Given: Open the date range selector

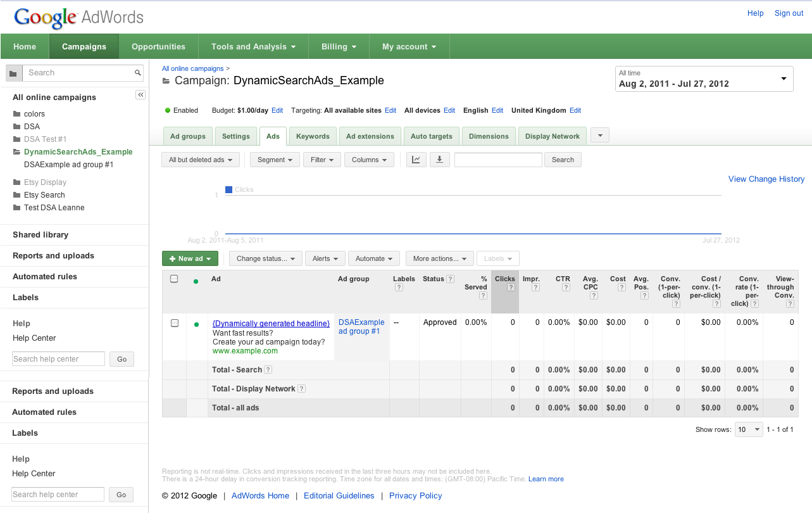Looking at the screenshot, I should click(704, 79).
